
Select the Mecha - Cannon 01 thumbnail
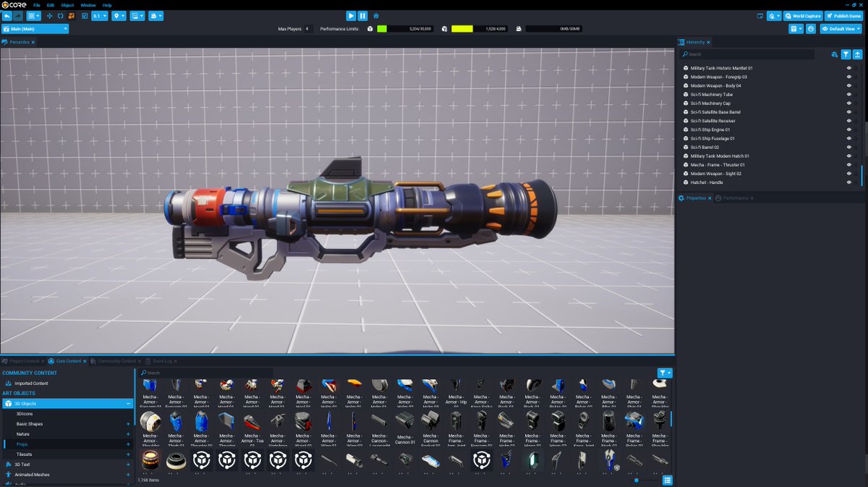click(405, 427)
